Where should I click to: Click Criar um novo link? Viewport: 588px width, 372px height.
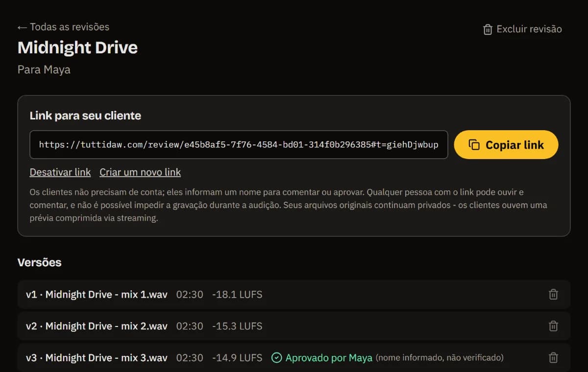[140, 172]
